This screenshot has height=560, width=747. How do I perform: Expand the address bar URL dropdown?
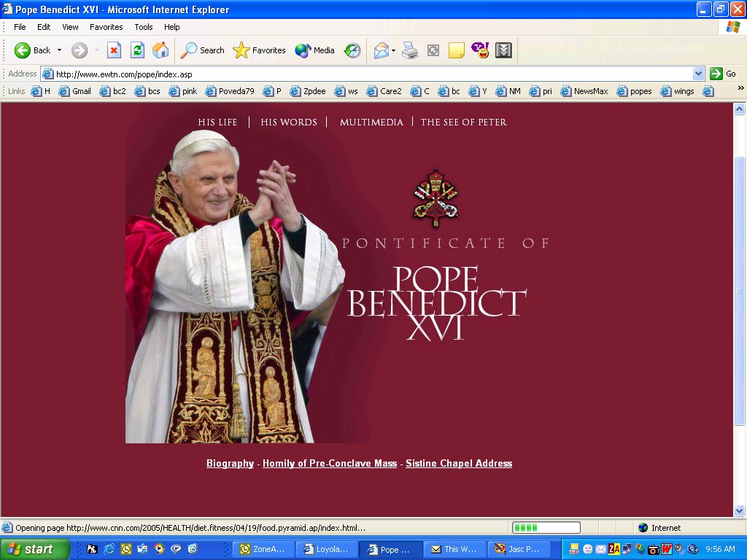point(698,74)
